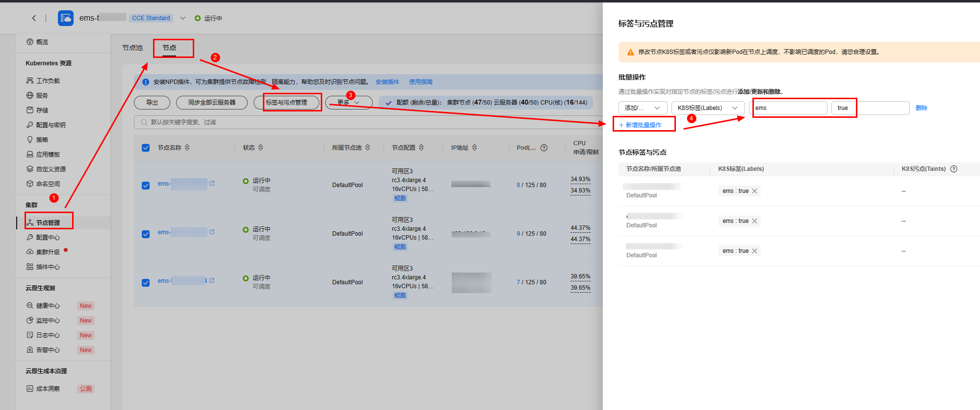This screenshot has height=410, width=980.
Task: Open 集群升级 cluster upgrade in the sidebar
Action: click(x=43, y=252)
